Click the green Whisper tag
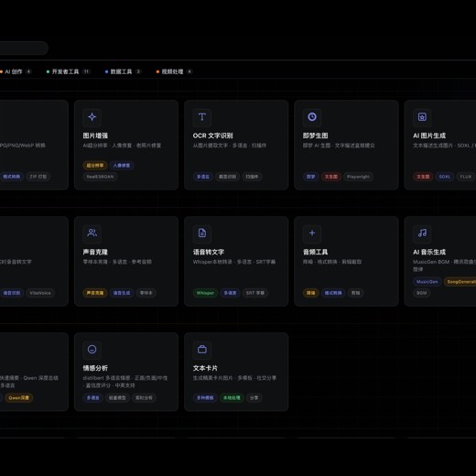 tap(205, 293)
